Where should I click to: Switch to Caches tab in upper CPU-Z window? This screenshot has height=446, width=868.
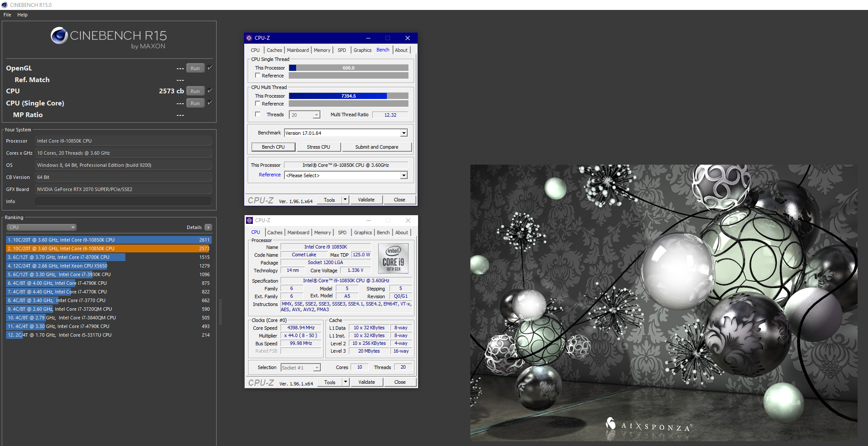(x=274, y=50)
